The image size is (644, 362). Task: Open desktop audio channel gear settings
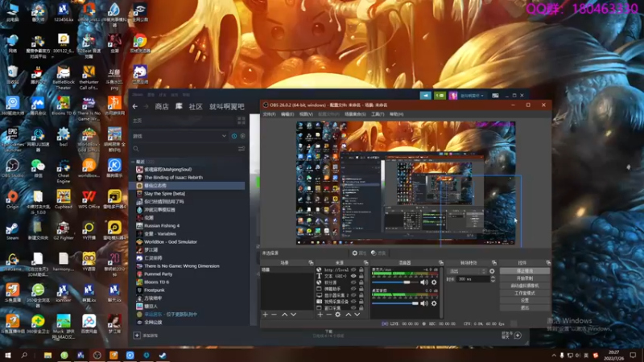pos(434,303)
